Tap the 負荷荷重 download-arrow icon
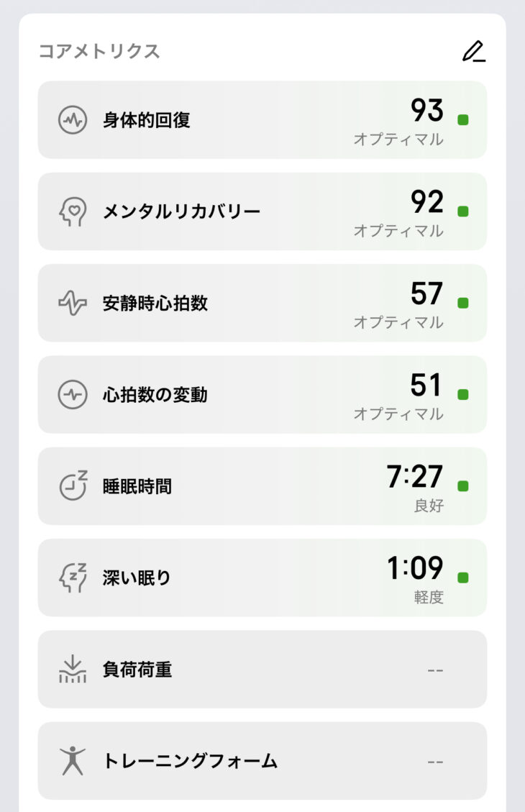This screenshot has height=812, width=525. 73,669
